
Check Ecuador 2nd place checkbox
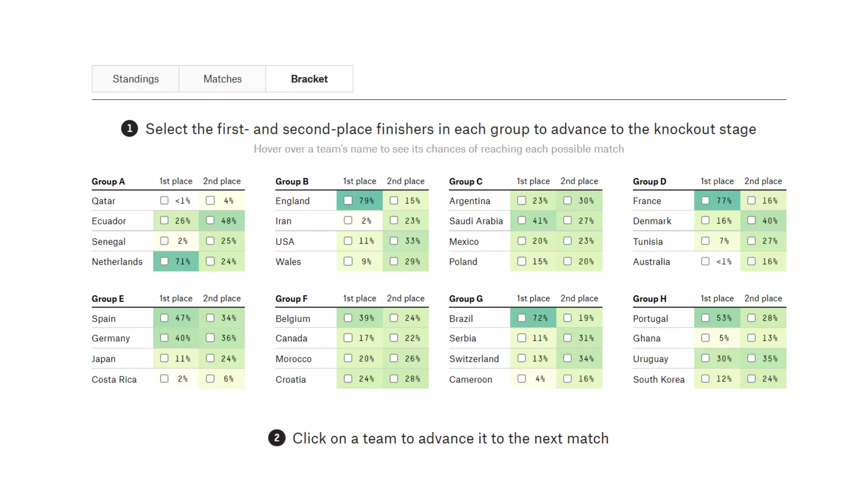point(210,220)
